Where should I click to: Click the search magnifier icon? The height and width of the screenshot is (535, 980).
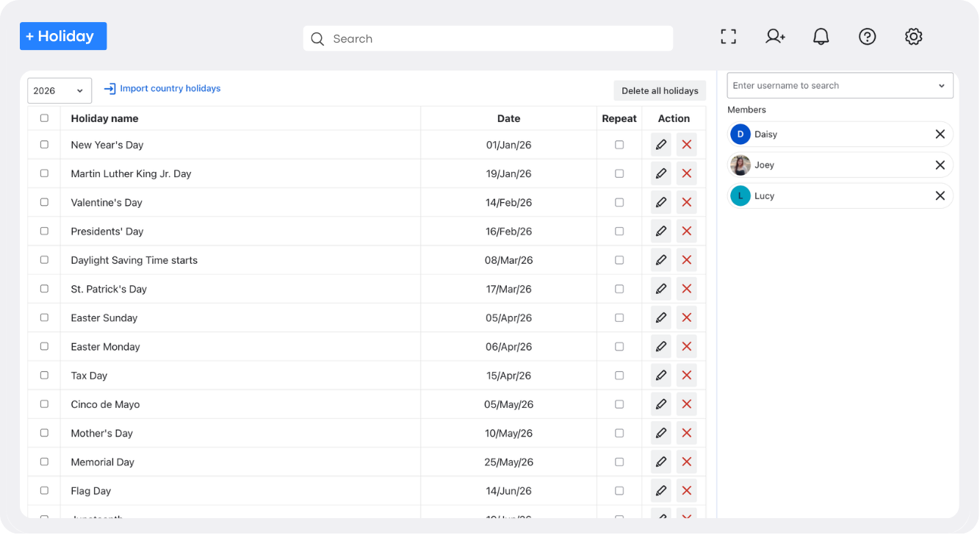317,39
